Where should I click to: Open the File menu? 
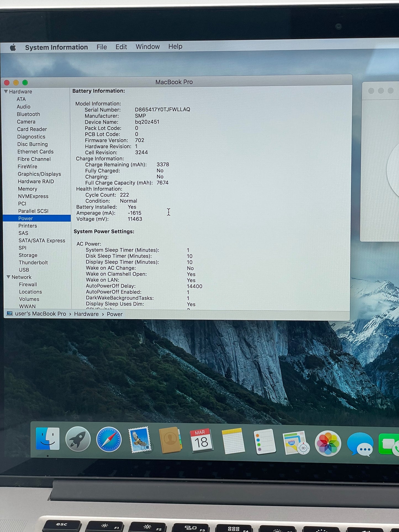(102, 47)
